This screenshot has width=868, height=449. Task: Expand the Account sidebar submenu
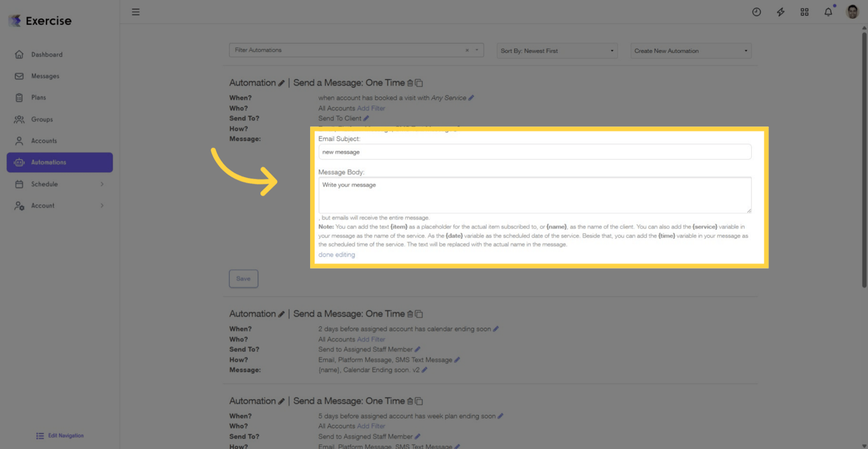tap(102, 206)
